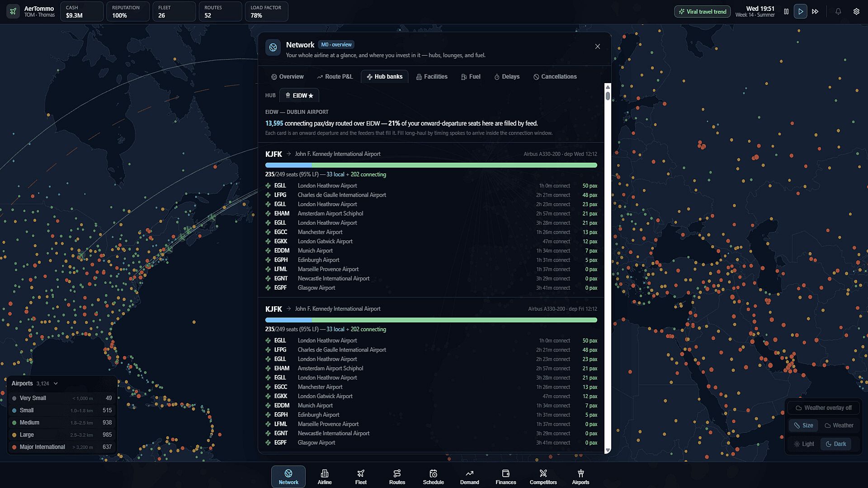This screenshot has height=488, width=868.
Task: Click the Hub banks list scrollbar thumb
Action: click(x=608, y=96)
